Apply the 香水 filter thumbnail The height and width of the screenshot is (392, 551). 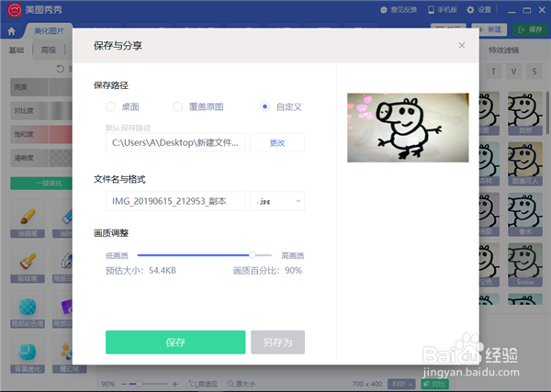click(525, 214)
